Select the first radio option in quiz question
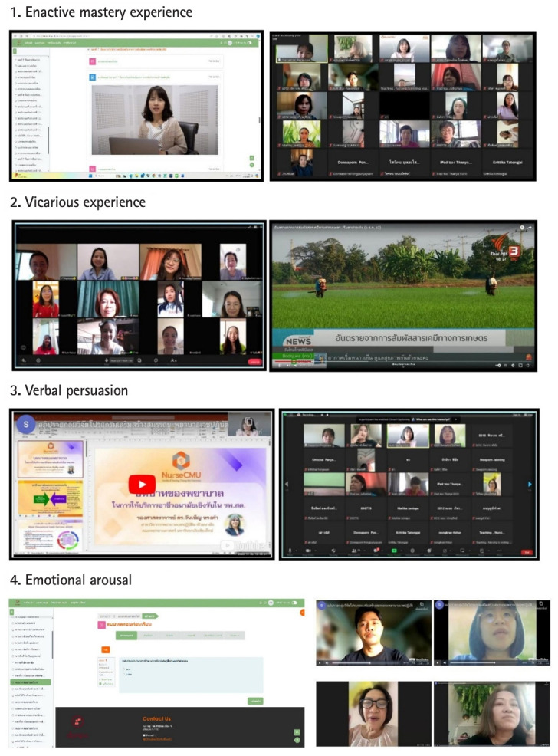 click(x=125, y=669)
